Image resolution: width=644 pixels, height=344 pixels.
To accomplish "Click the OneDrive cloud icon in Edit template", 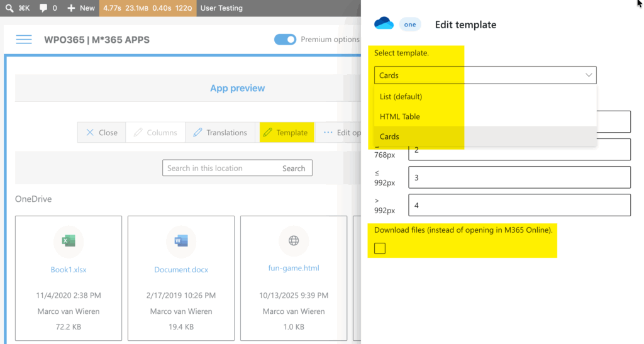I will (384, 24).
